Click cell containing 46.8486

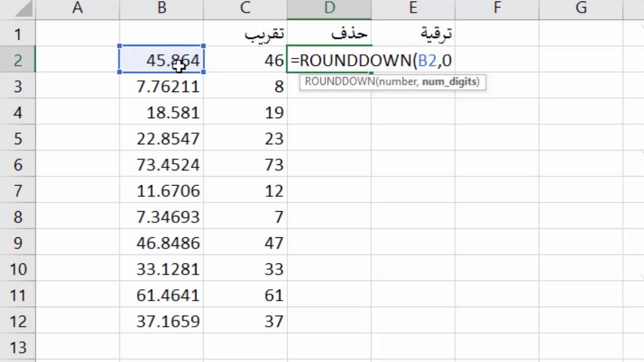click(162, 243)
